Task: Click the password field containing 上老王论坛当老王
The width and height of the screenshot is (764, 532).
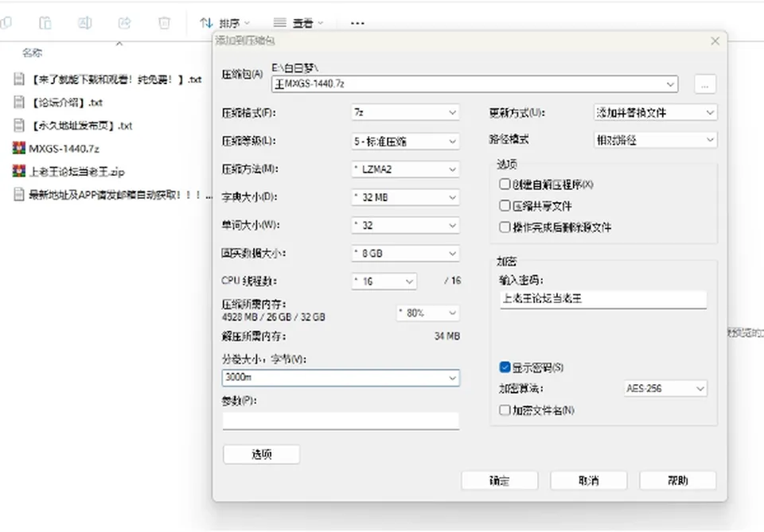Action: (x=603, y=299)
